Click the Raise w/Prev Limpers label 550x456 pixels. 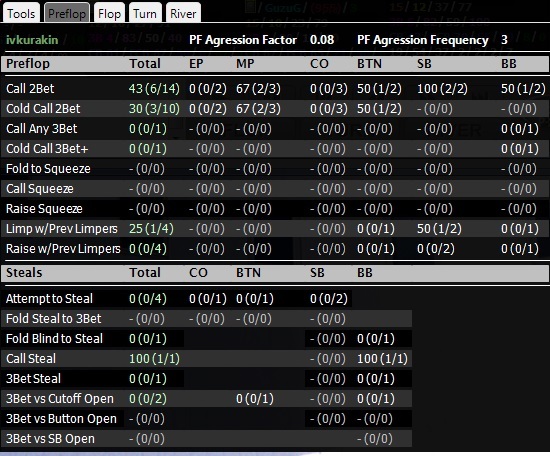pyautogui.click(x=63, y=249)
